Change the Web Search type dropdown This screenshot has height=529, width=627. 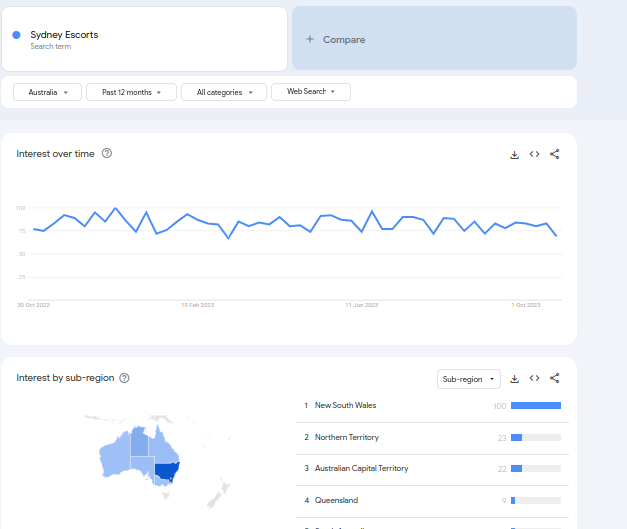(310, 92)
